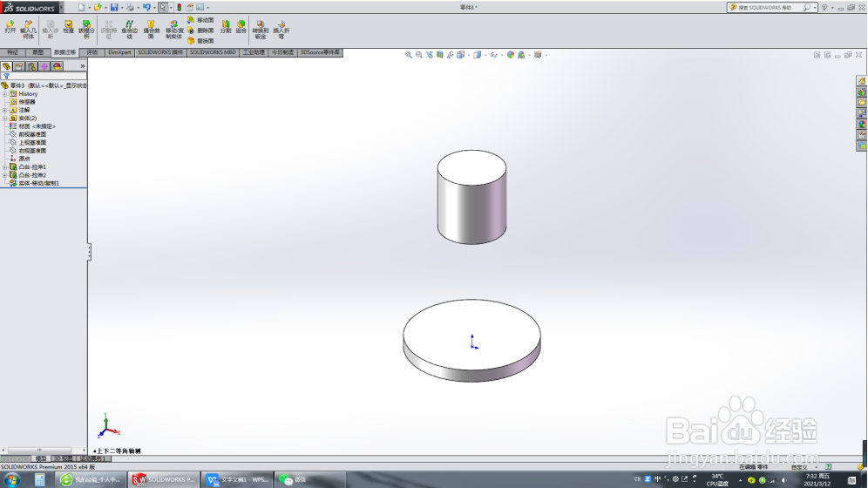Screen dimensions: 868x488
Task: Open the FeatureManager design tree tab
Action: [7, 66]
